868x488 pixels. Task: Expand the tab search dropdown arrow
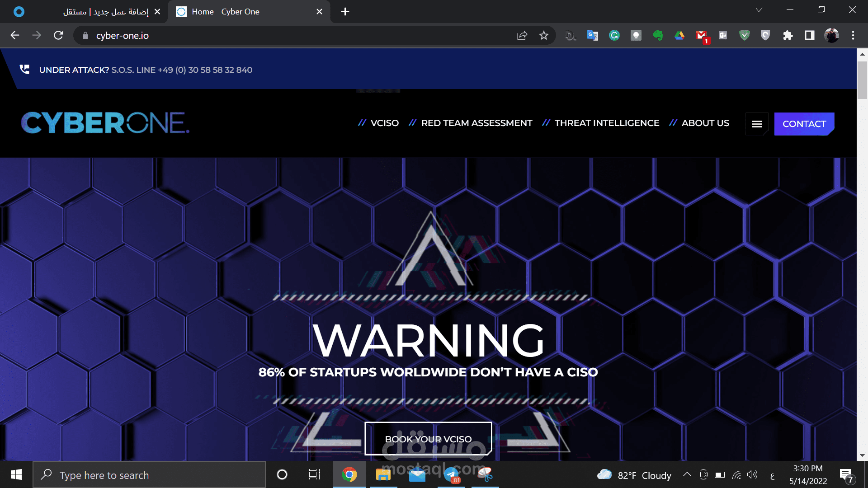(759, 10)
